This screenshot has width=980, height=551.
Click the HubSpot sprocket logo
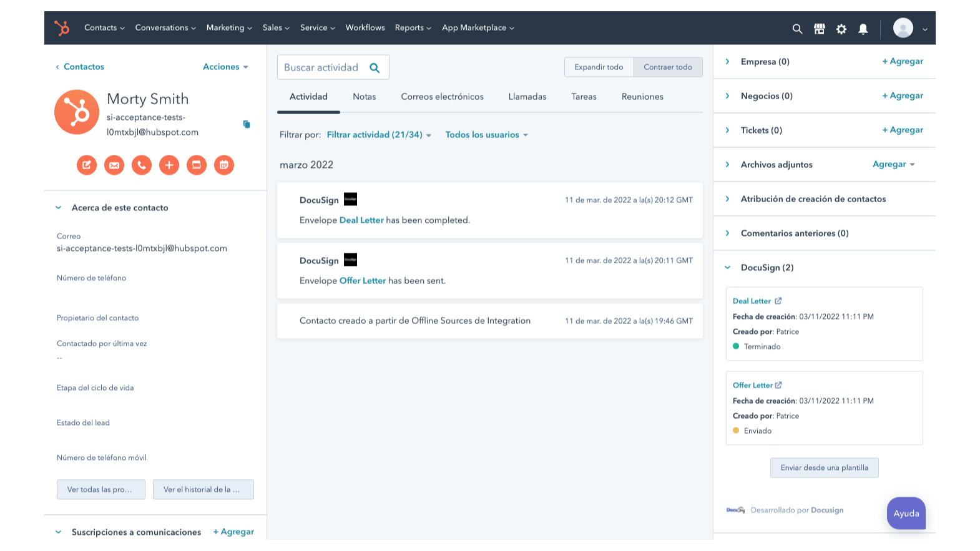coord(62,28)
